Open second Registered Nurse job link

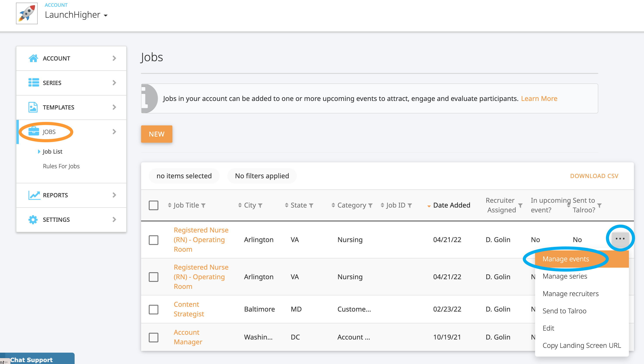coord(201,277)
